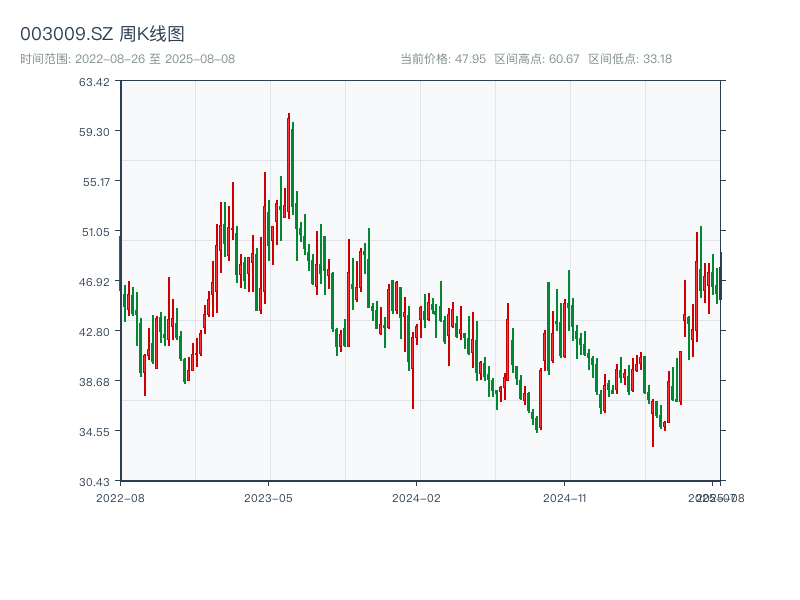Click the 区间低点 33.18 label
This screenshot has width=800, height=600.
(630, 59)
